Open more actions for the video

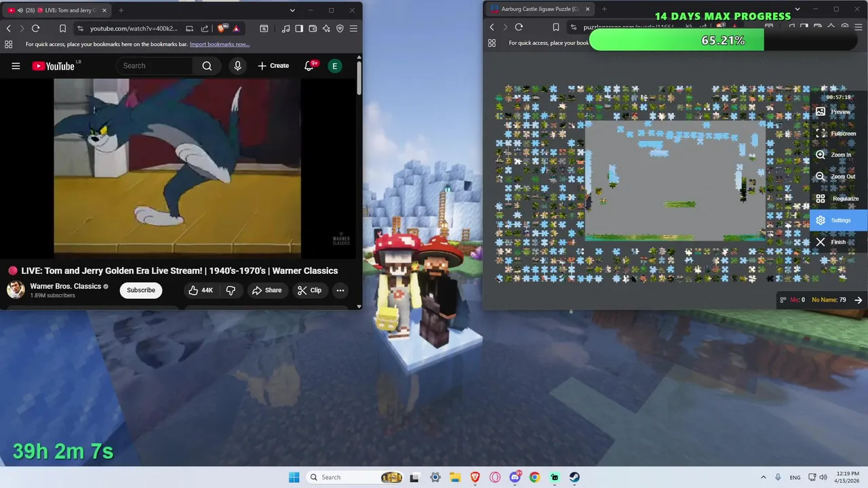click(340, 290)
